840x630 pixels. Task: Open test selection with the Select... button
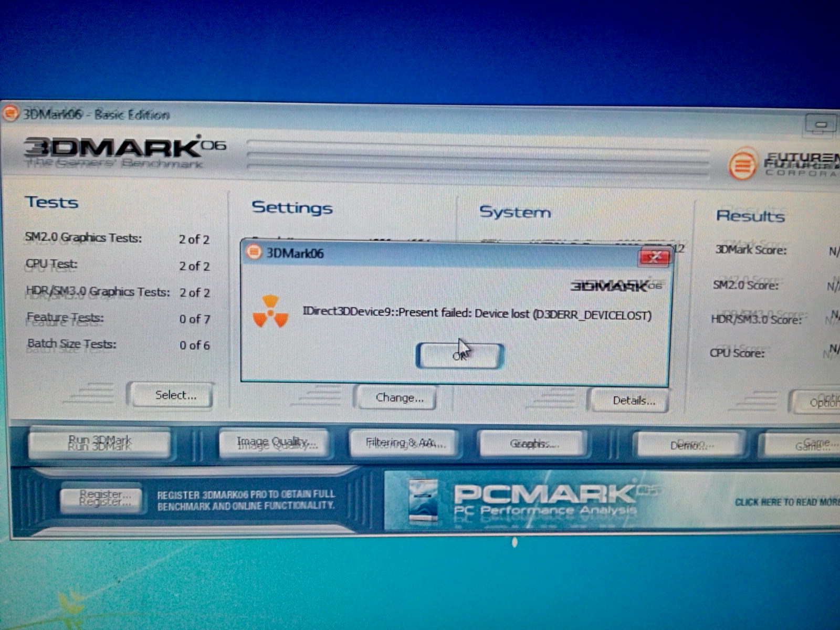171,395
